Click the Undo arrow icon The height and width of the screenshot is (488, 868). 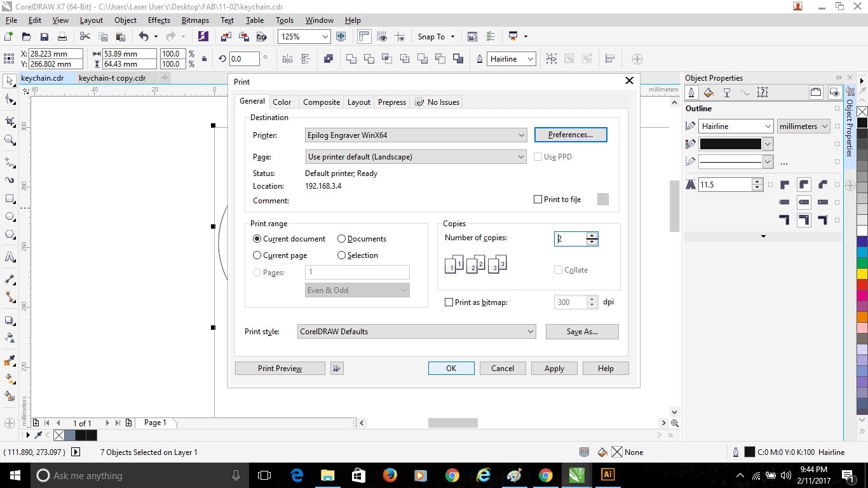point(144,37)
